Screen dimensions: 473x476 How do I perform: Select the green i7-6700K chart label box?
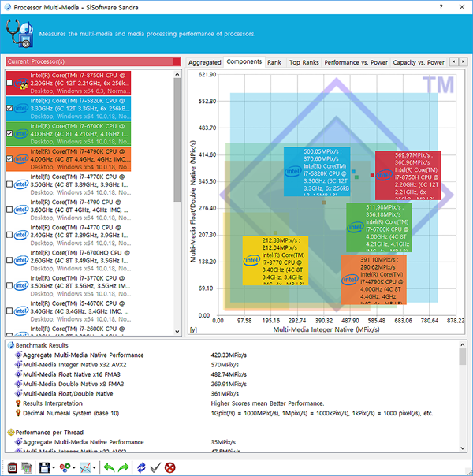tap(379, 228)
